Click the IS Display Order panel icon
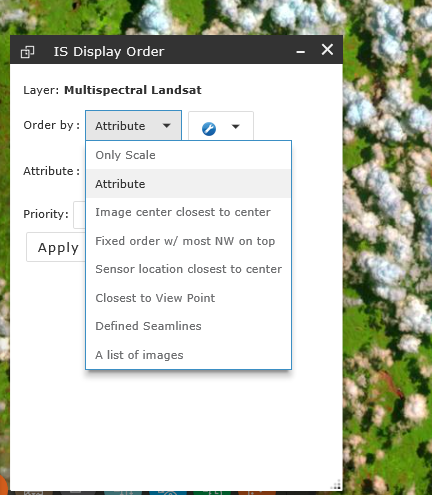This screenshot has height=495, width=432. (x=27, y=52)
